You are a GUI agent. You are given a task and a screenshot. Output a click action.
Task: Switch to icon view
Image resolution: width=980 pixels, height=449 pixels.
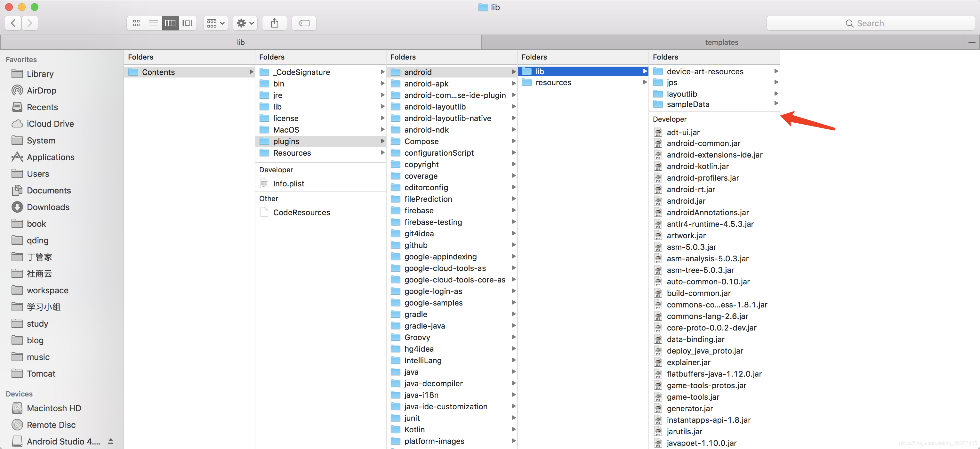[136, 23]
